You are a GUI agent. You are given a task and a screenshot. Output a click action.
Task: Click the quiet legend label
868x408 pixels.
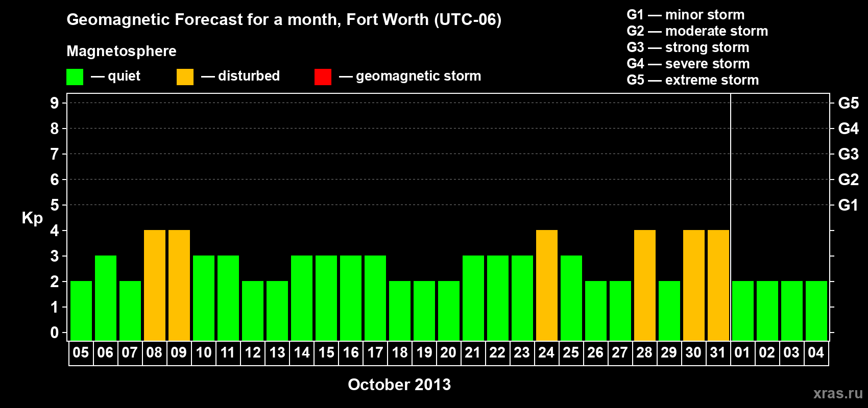(124, 76)
